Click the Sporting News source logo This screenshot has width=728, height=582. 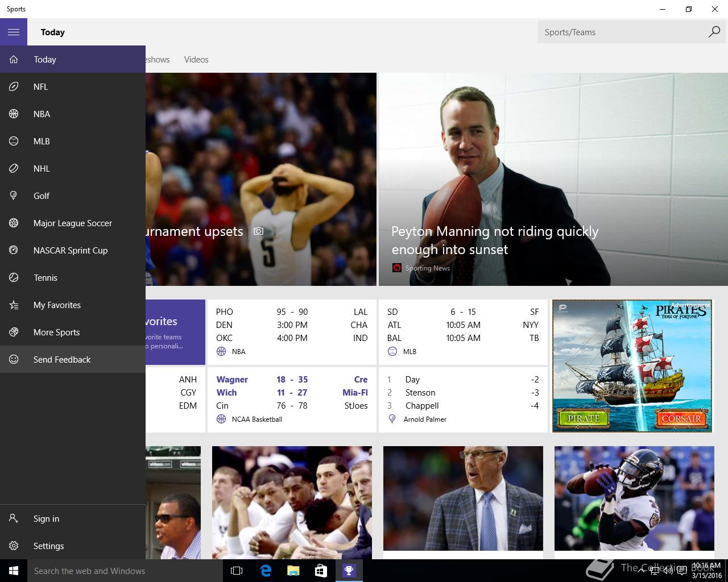(x=397, y=268)
